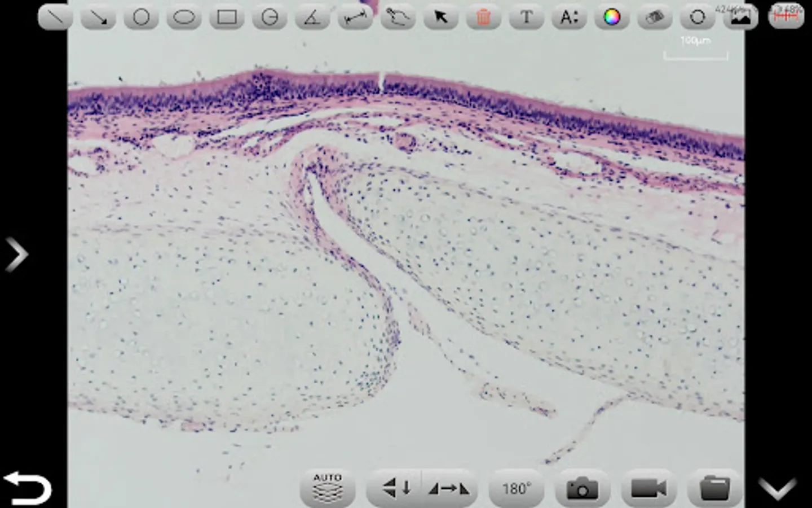This screenshot has height=508, width=812.
Task: Go back with the return arrow
Action: [x=27, y=488]
